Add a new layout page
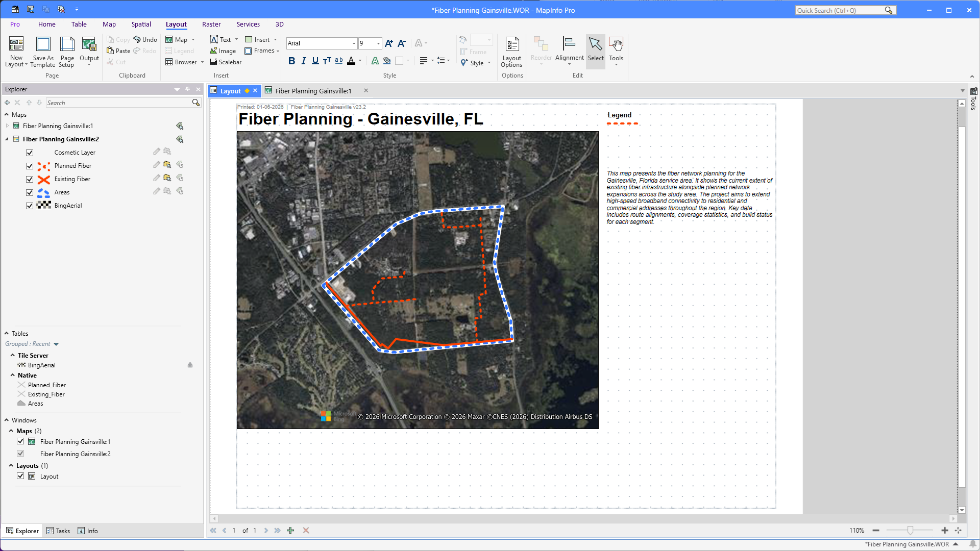The image size is (980, 551). click(290, 531)
